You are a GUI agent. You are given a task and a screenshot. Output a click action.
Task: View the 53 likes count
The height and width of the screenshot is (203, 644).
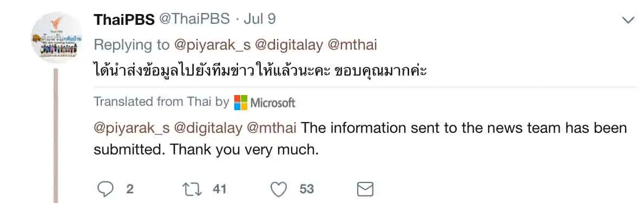coord(306,189)
